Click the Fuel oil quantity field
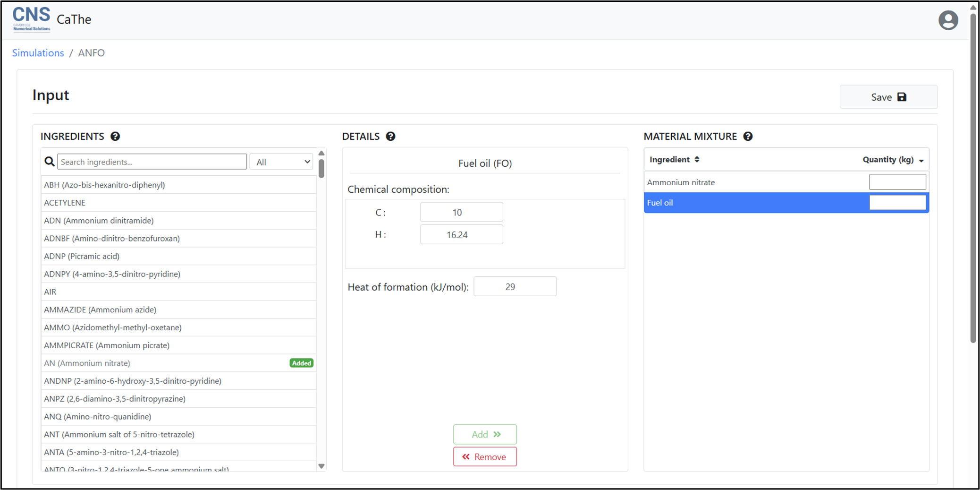This screenshot has width=980, height=490. pos(897,203)
